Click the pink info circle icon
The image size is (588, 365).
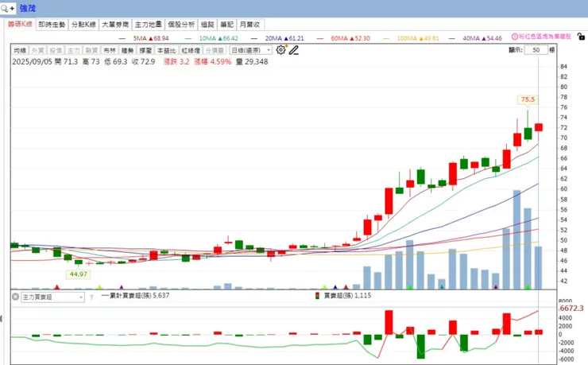click(x=515, y=37)
